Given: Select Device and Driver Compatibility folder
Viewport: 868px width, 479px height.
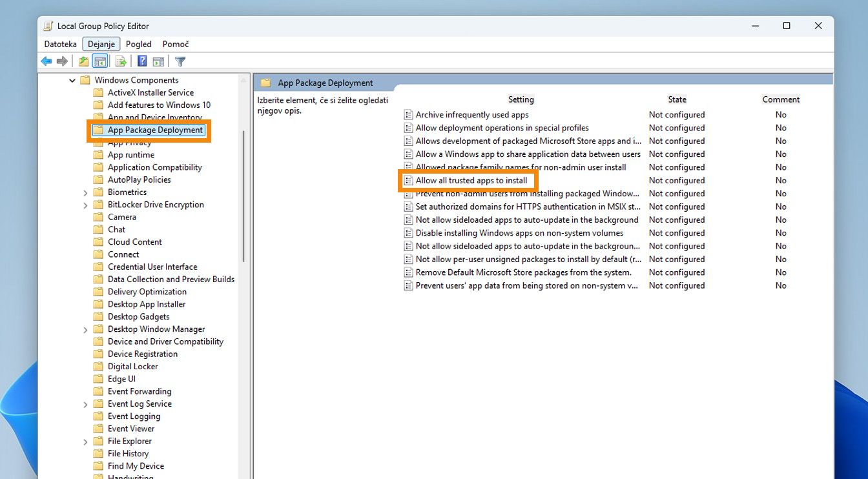Looking at the screenshot, I should point(165,341).
